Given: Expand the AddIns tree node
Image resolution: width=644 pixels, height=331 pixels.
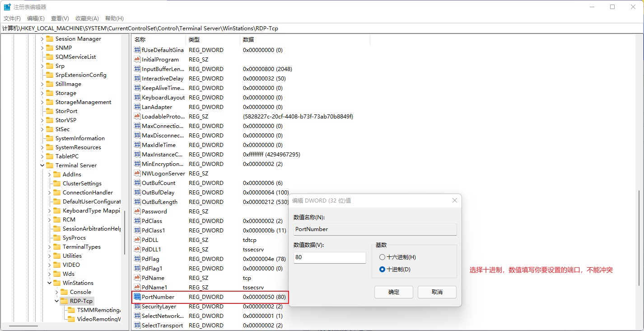Looking at the screenshot, I should [50, 175].
